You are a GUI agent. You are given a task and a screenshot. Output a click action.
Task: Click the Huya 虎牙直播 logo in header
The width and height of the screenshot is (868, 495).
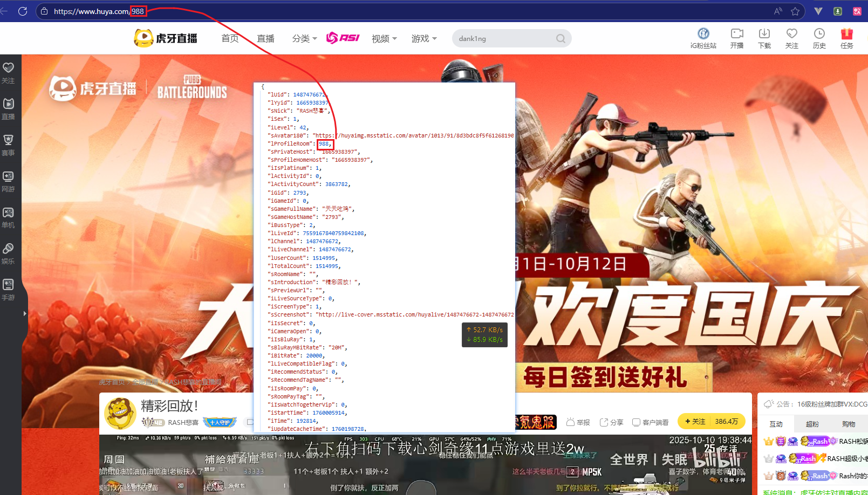click(x=166, y=38)
